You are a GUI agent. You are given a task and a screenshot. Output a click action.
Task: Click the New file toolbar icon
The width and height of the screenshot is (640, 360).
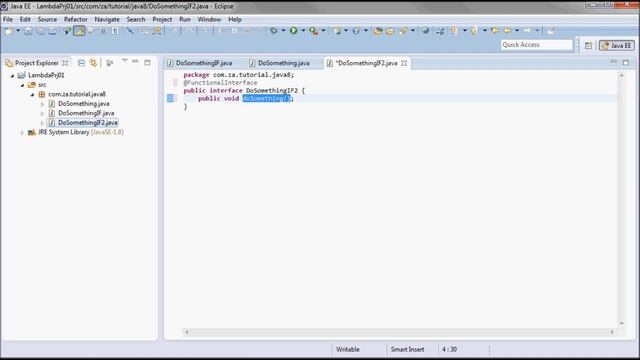(x=8, y=31)
